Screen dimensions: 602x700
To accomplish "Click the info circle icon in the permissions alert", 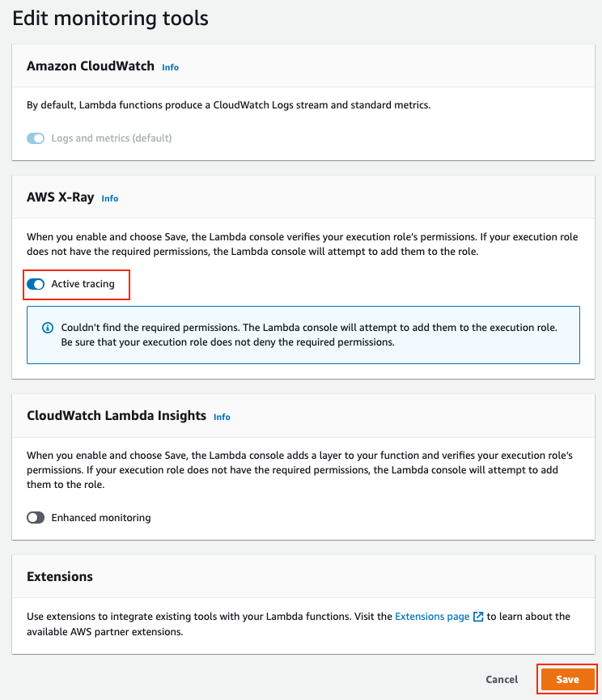I will 48,328.
